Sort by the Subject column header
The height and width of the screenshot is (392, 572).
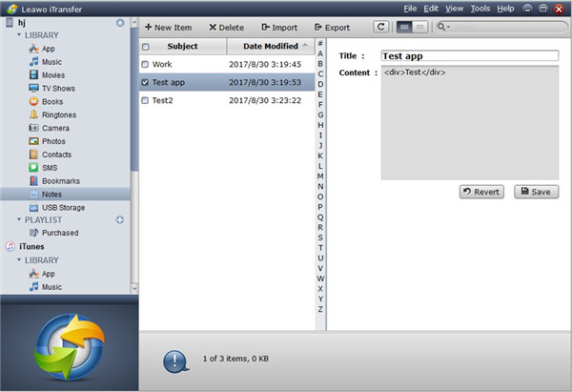click(x=182, y=47)
